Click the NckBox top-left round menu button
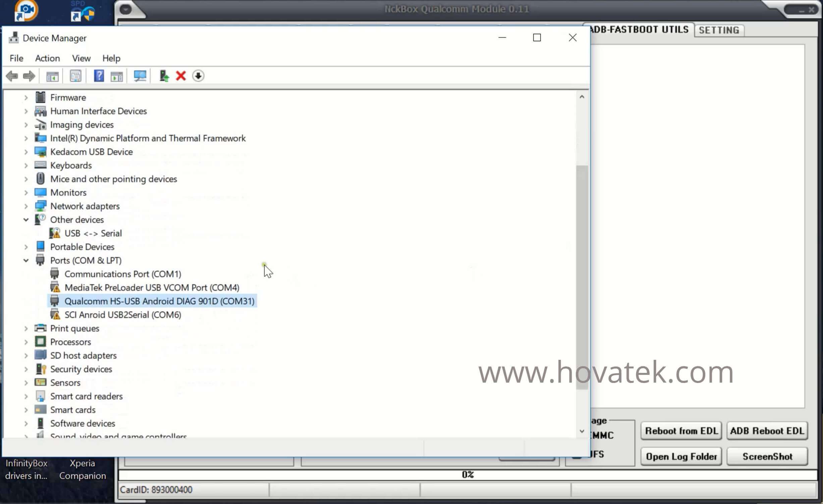Image resolution: width=823 pixels, height=504 pixels. tap(126, 9)
